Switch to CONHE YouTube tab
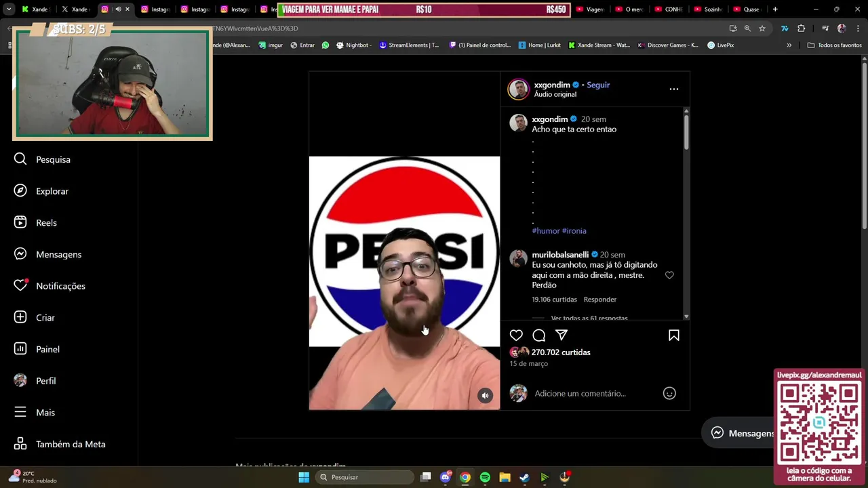 (669, 9)
